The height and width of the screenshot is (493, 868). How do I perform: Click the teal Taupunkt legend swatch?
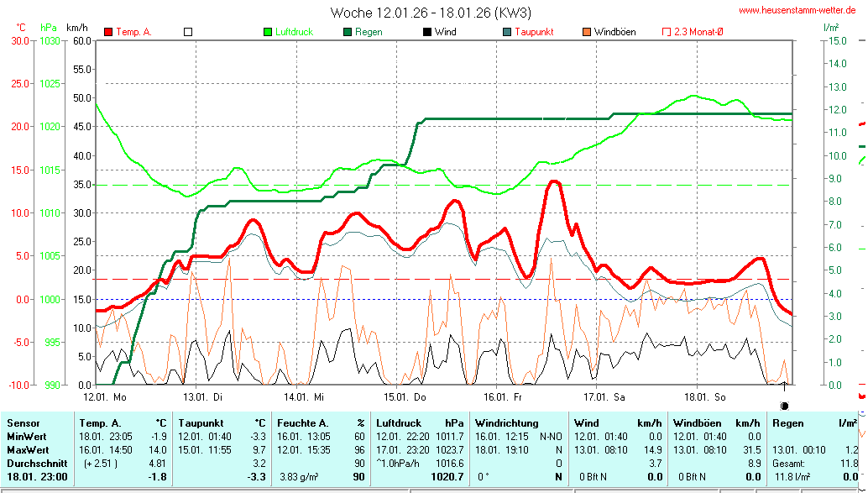(x=506, y=32)
